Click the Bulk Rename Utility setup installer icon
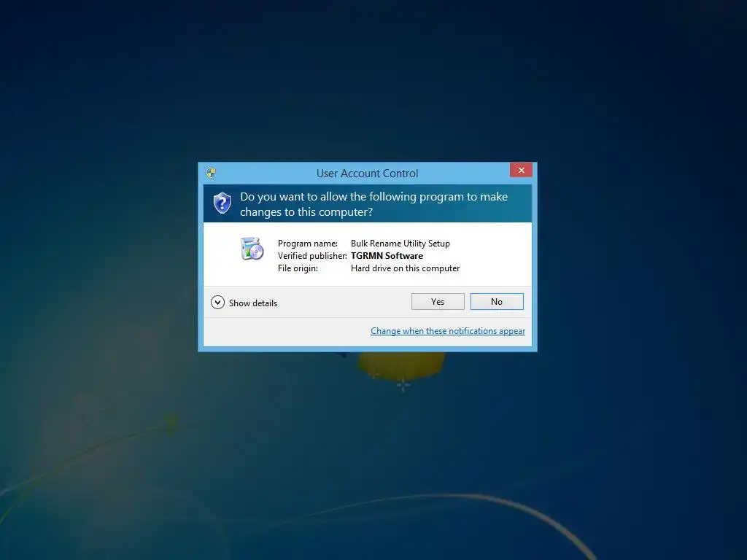Viewport: 747px width, 560px height. pos(252,248)
